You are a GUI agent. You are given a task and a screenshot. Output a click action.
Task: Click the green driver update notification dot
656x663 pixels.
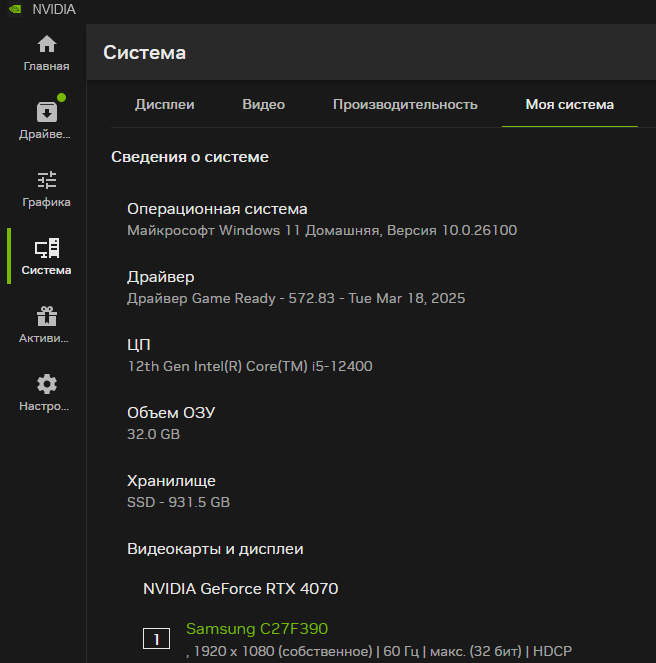pos(61,98)
